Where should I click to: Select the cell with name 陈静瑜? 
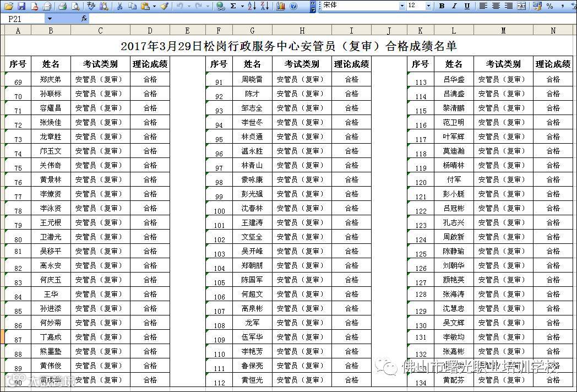454,251
